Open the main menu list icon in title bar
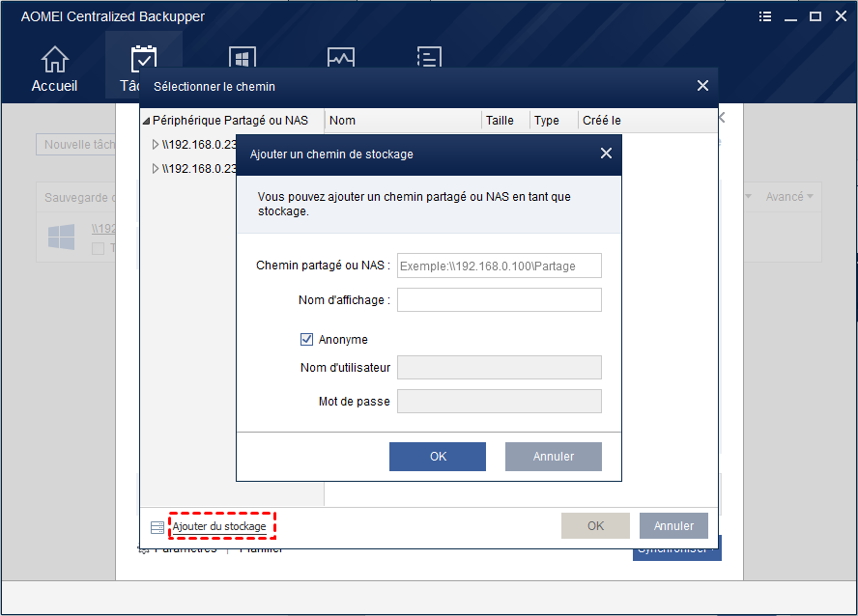The image size is (858, 616). click(765, 16)
